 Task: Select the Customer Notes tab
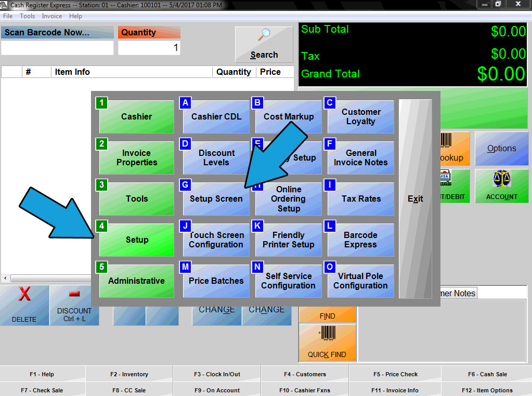tap(458, 293)
